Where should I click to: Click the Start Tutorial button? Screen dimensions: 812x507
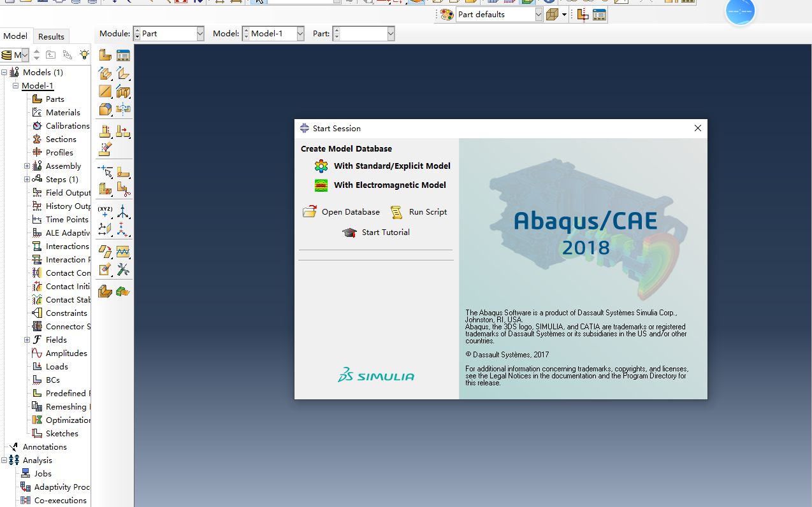pyautogui.click(x=376, y=232)
